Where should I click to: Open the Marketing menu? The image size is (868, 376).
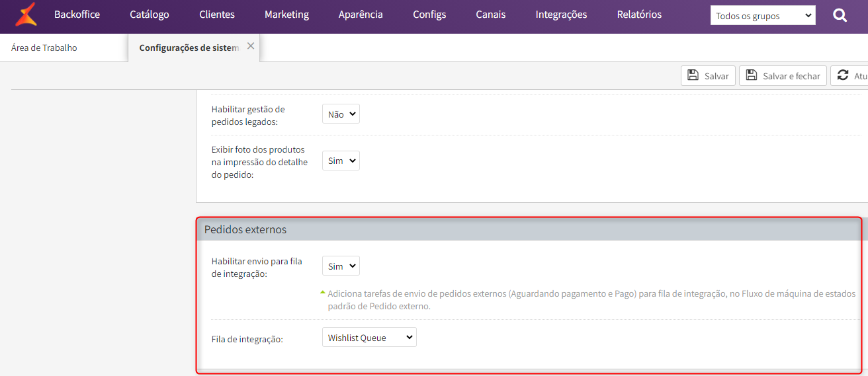(286, 15)
